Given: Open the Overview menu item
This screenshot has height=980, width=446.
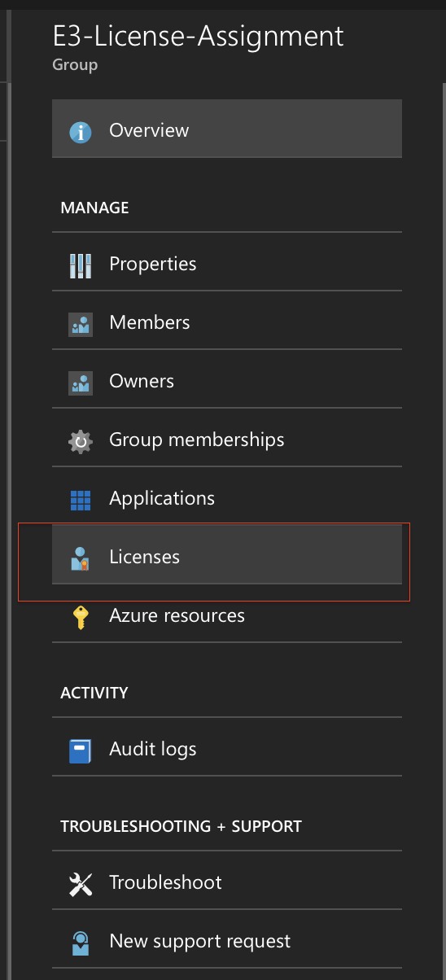Looking at the screenshot, I should [227, 129].
